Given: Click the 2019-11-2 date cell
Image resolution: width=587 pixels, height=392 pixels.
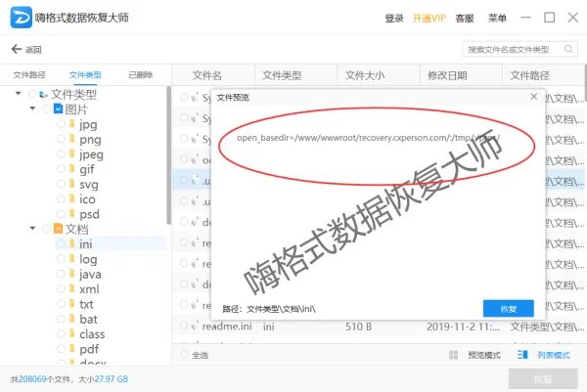Looking at the screenshot, I should [463, 327].
